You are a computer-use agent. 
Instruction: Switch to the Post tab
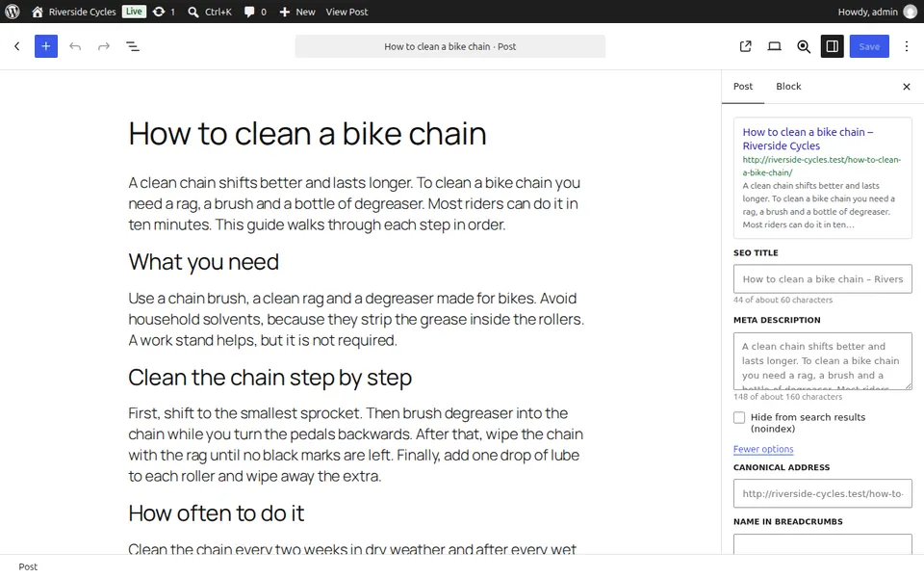[742, 86]
